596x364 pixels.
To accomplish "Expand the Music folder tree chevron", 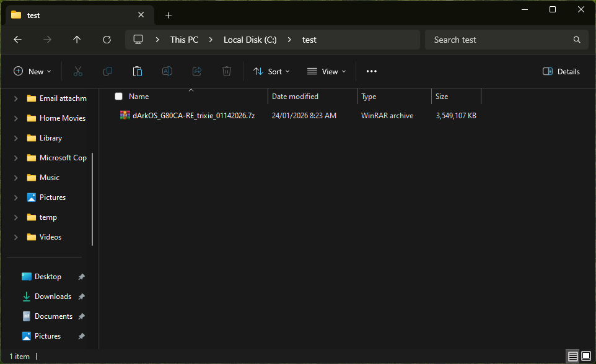I will pos(15,178).
